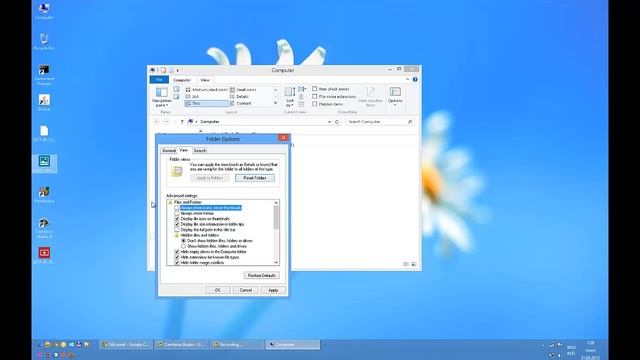The width and height of the screenshot is (640, 360).
Task: Switch to the Recording taskbar button
Action: tap(237, 345)
